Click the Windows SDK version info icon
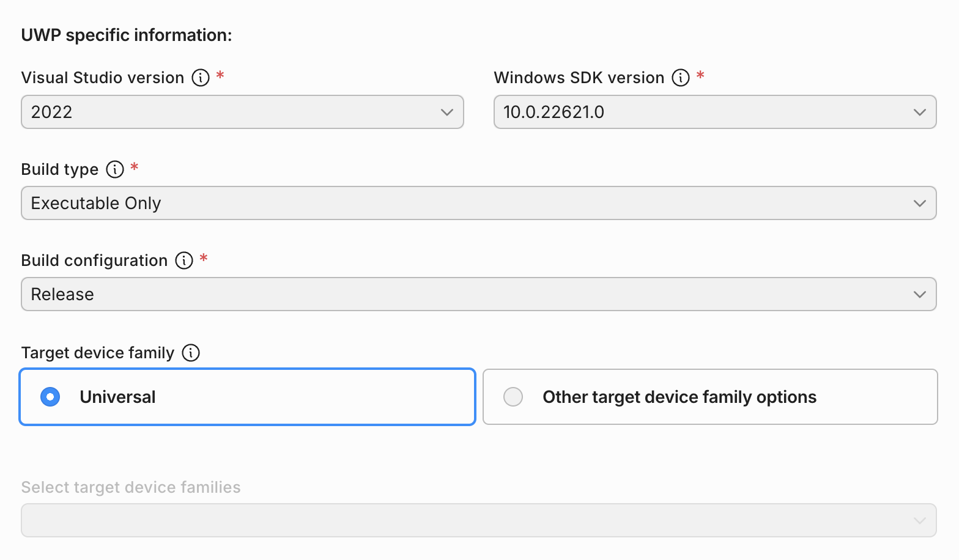 click(680, 78)
